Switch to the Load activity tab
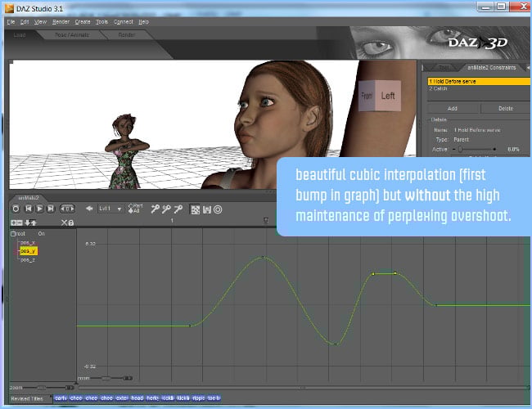This screenshot has width=532, height=409. click(x=20, y=35)
